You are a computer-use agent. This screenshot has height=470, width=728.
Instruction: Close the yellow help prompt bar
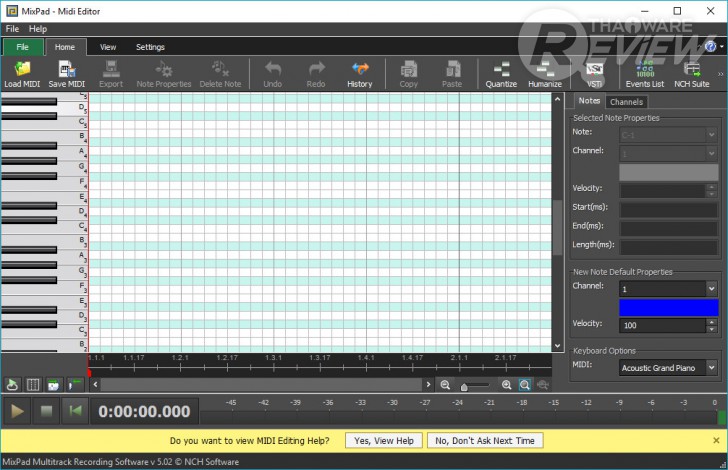coord(716,440)
